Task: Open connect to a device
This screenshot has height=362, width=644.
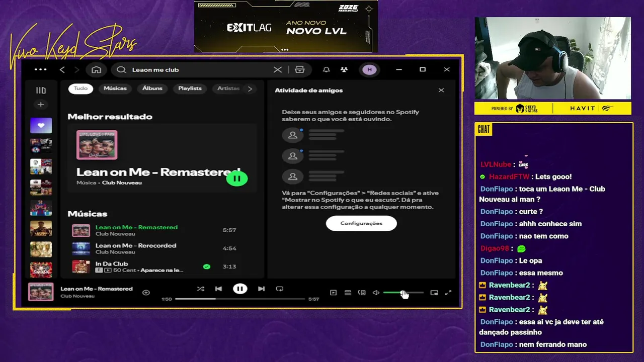Action: pyautogui.click(x=362, y=293)
